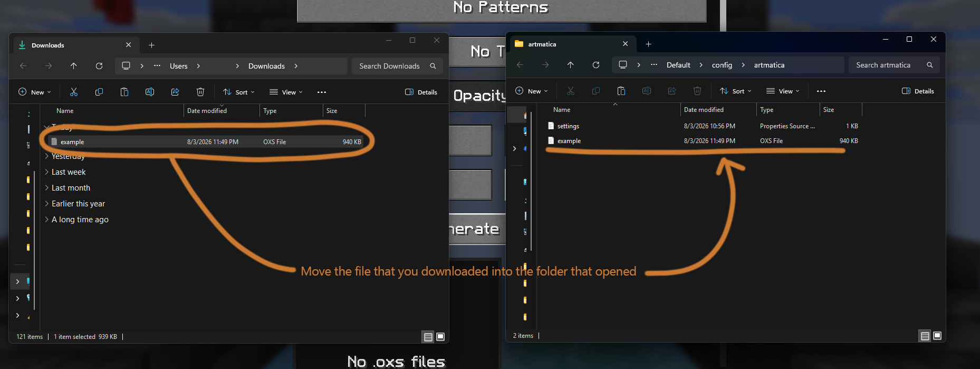Screen dimensions: 980x369
Task: Click Delete trash icon in Downloads window
Action: 200,92
